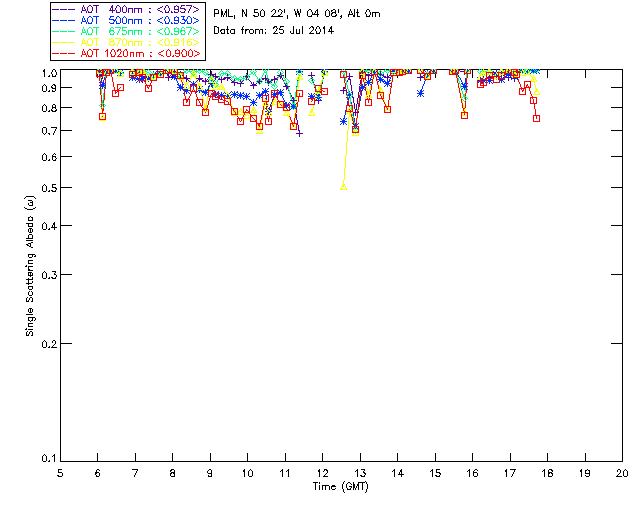
Task: Click the y-axis label 0.5
Action: pyautogui.click(x=49, y=188)
